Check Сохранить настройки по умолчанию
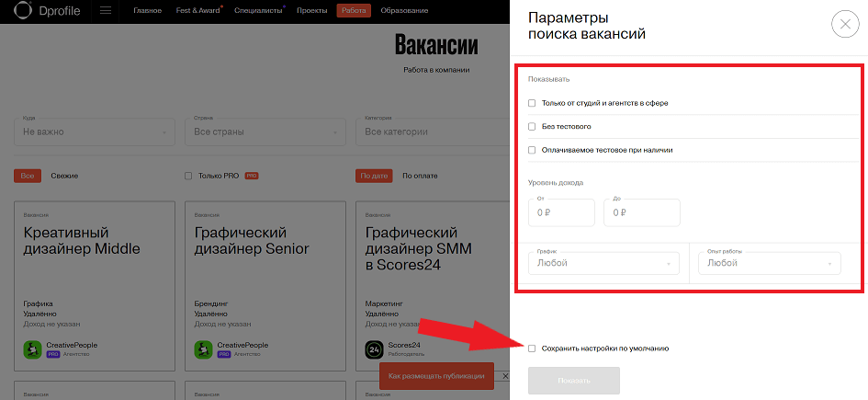This screenshot has height=400, width=868. [x=532, y=349]
